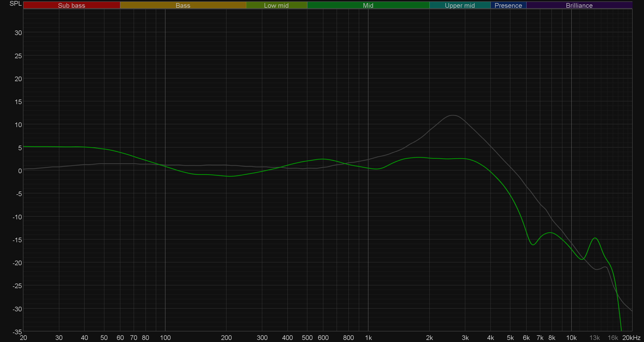644x342 pixels.
Task: Click the -35 dB label on the SPL axis
Action: [x=17, y=332]
